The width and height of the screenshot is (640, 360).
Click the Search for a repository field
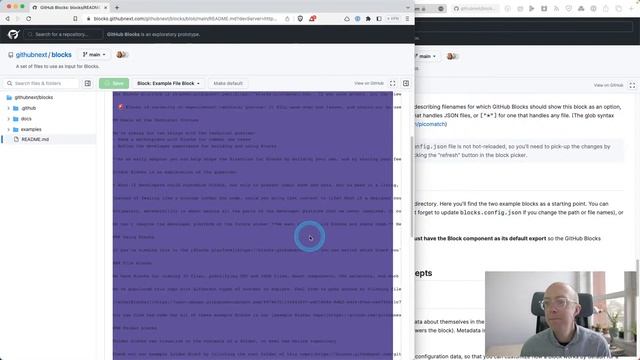click(63, 34)
